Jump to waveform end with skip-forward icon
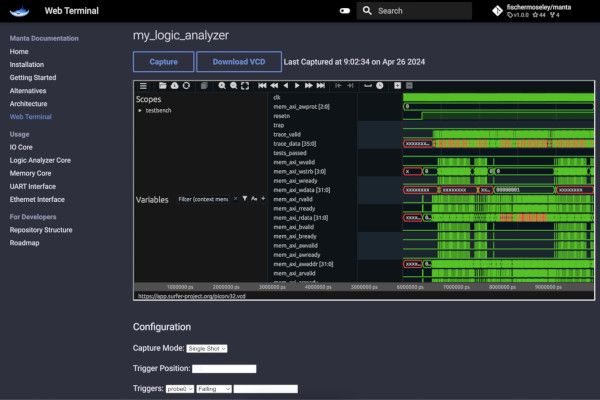600x400 pixels. tap(322, 86)
